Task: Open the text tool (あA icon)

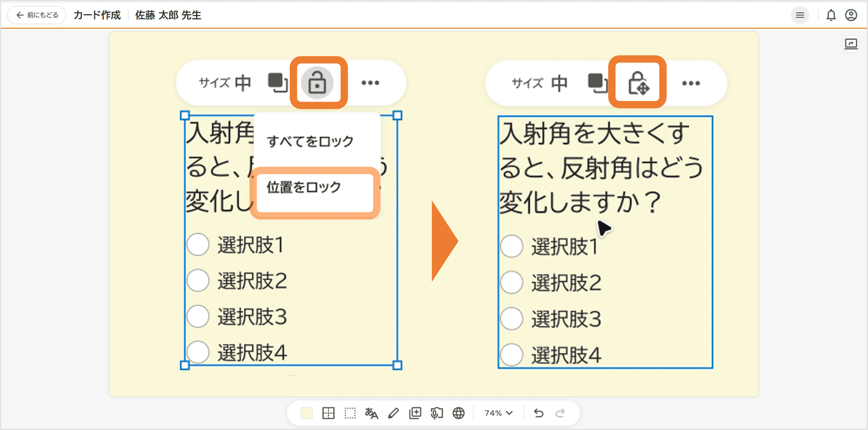Action: 371,413
